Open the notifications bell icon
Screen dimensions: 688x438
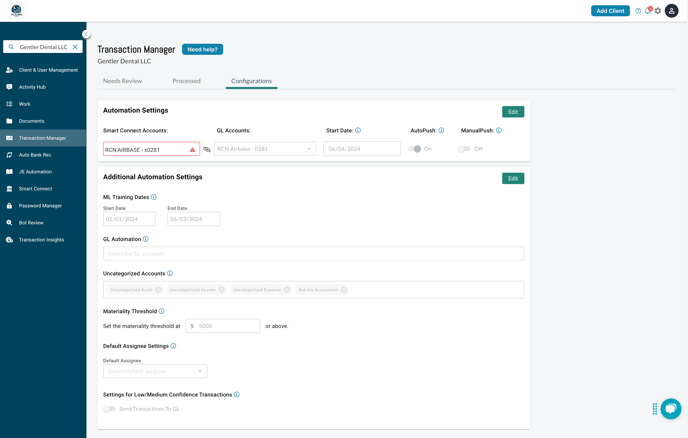click(648, 11)
